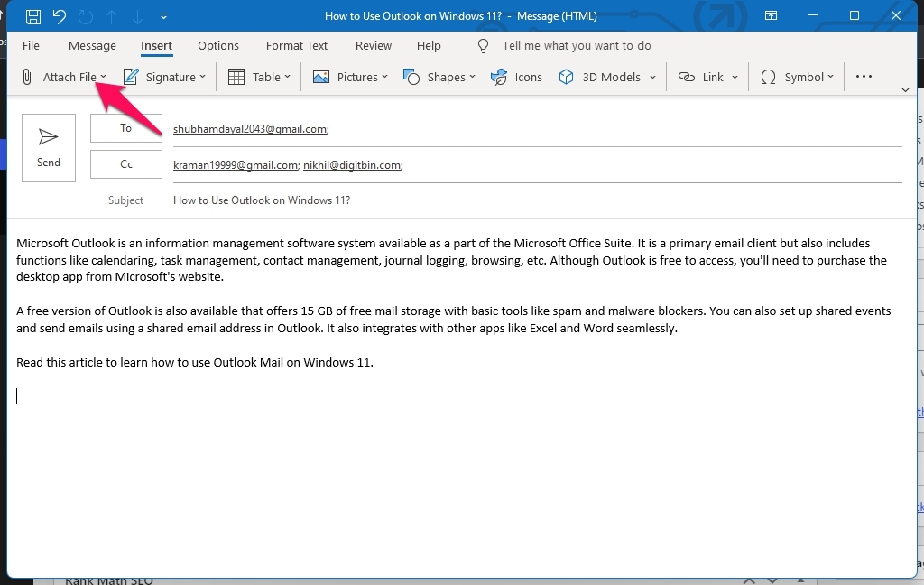Expand the Quick Access Toolbar customize arrow

tap(163, 16)
